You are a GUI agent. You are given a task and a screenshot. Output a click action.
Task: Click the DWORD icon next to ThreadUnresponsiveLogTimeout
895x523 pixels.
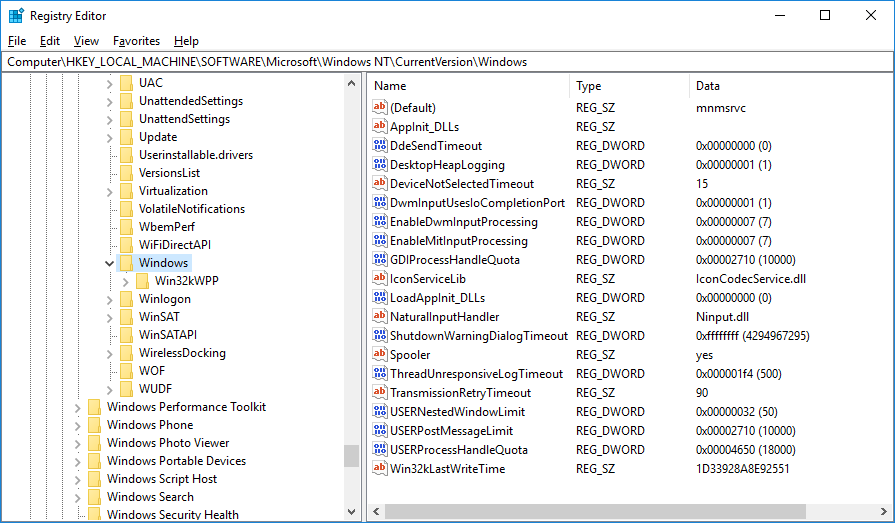tap(380, 373)
